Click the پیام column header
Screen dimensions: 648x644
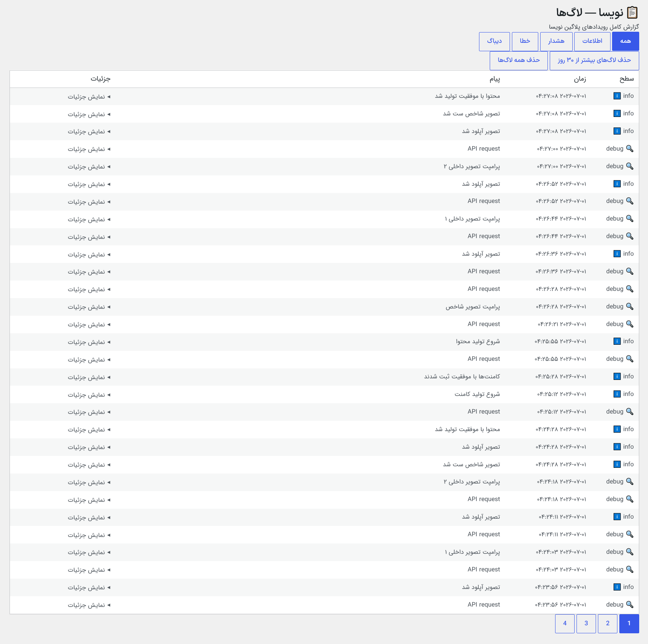tap(495, 79)
